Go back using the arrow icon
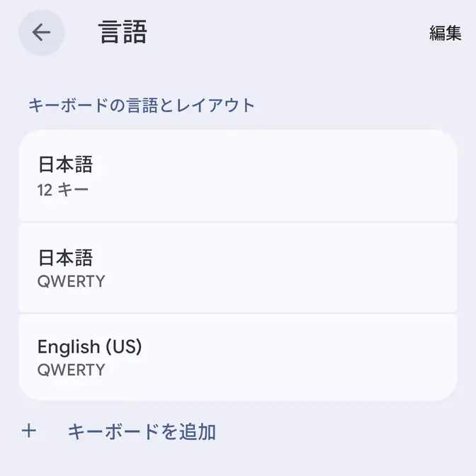 (x=41, y=33)
